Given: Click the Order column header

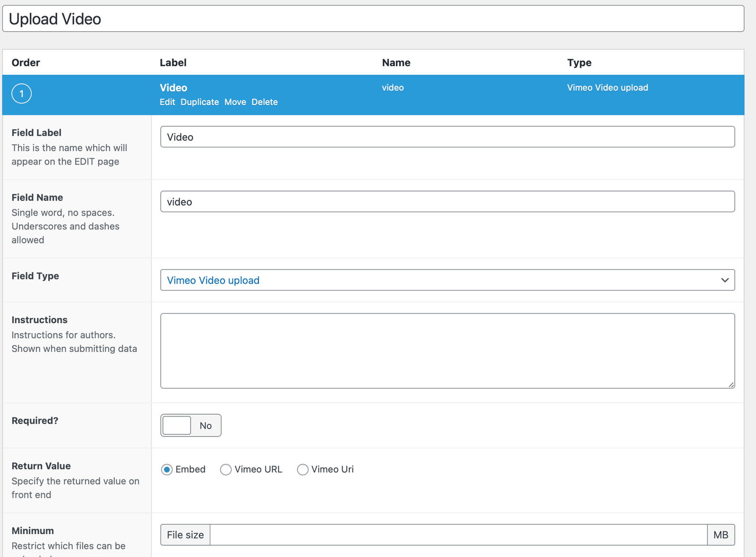Looking at the screenshot, I should tap(26, 62).
